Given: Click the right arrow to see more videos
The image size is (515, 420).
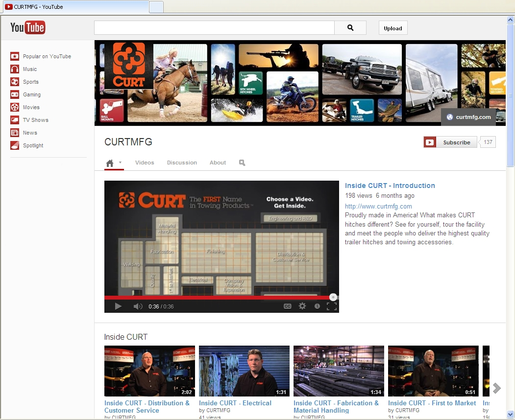Looking at the screenshot, I should (x=497, y=387).
